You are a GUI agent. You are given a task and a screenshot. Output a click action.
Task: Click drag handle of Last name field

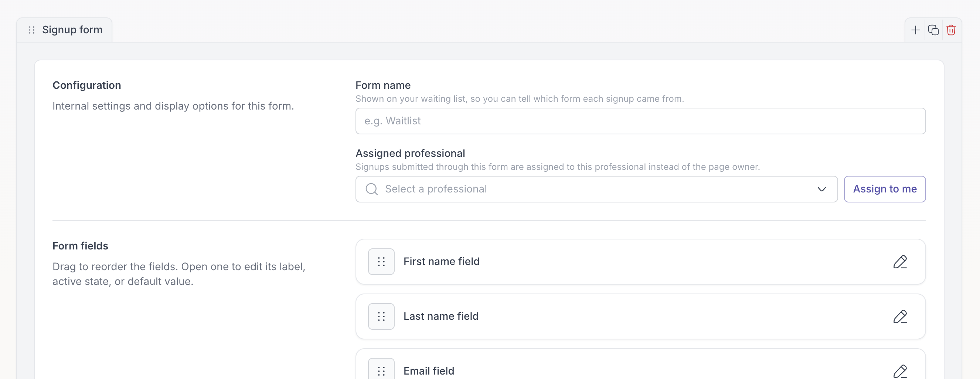(381, 316)
